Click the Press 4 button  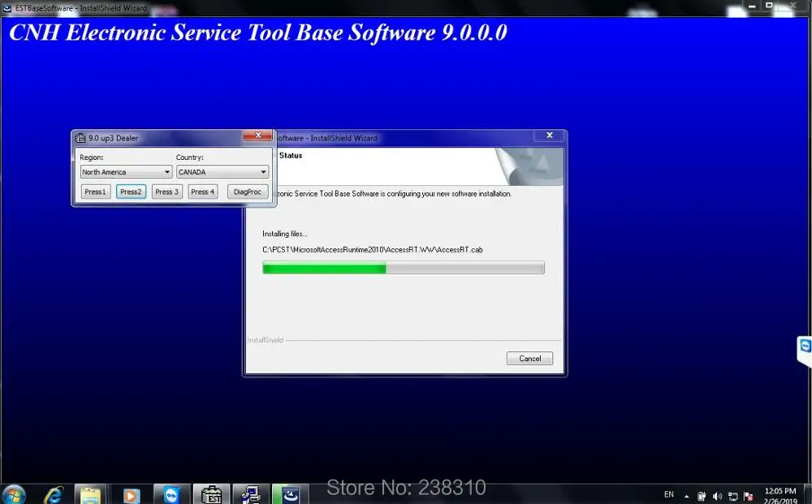(x=202, y=192)
